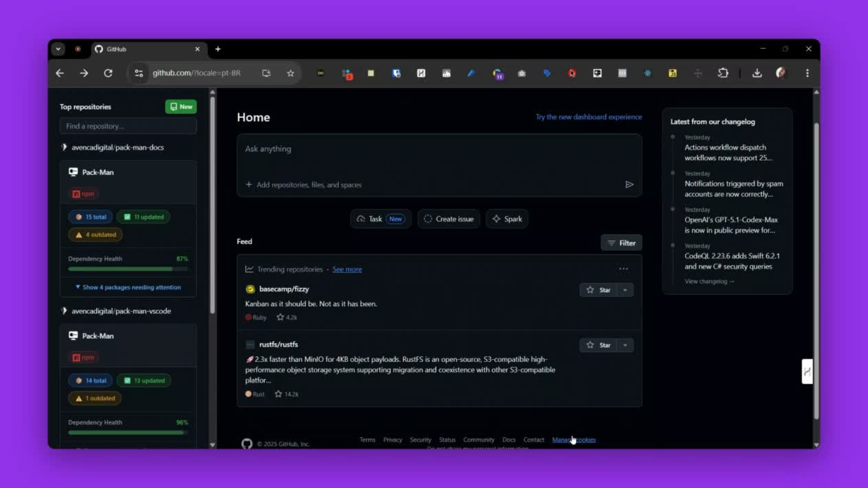The image size is (868, 488).
Task: Collapse the avencadigital/pack-man-docs section toggle
Action: pyautogui.click(x=64, y=147)
